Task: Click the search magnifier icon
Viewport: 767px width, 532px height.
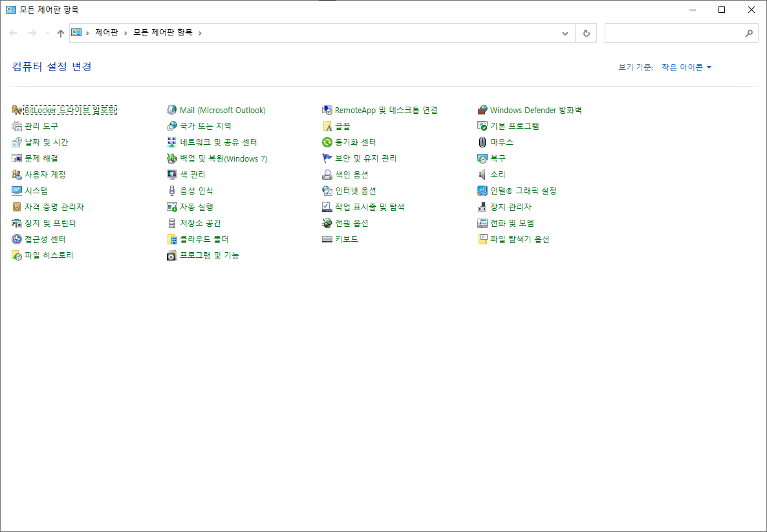Action: click(748, 33)
